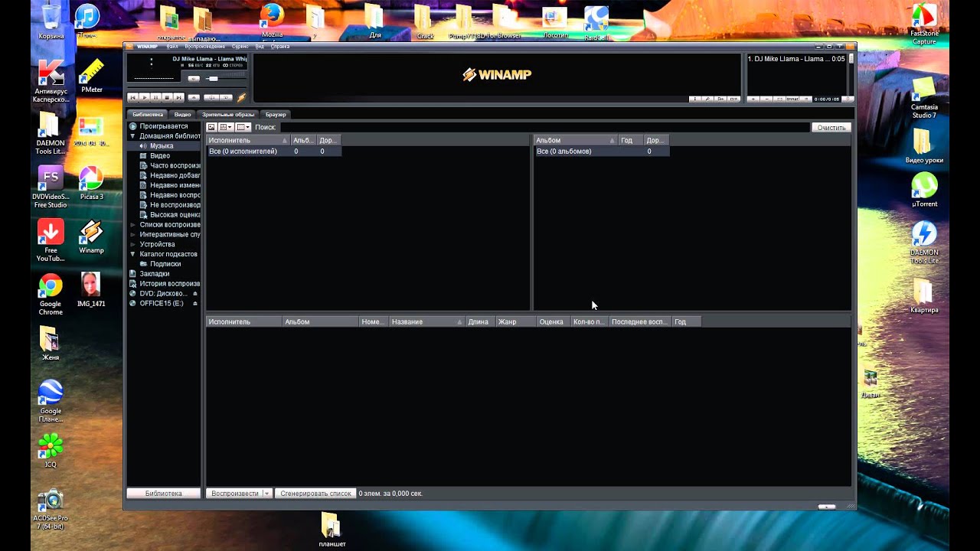Eject the DVD drive
The width and height of the screenshot is (980, 551).
click(194, 294)
